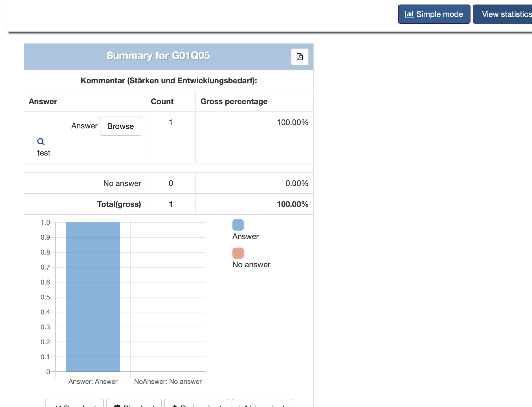The width and height of the screenshot is (532, 407).
Task: Export the G01Q05 summary as PDF
Action: (x=300, y=57)
